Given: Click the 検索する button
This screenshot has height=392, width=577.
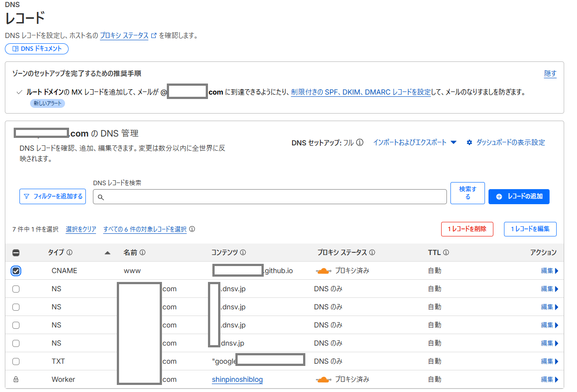Looking at the screenshot, I should (468, 193).
